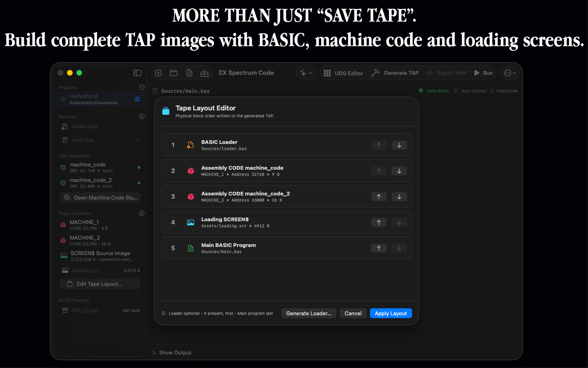Click the MACHINE_1 red cube icon
Viewport: 588px width, 368px height.
tap(63, 225)
